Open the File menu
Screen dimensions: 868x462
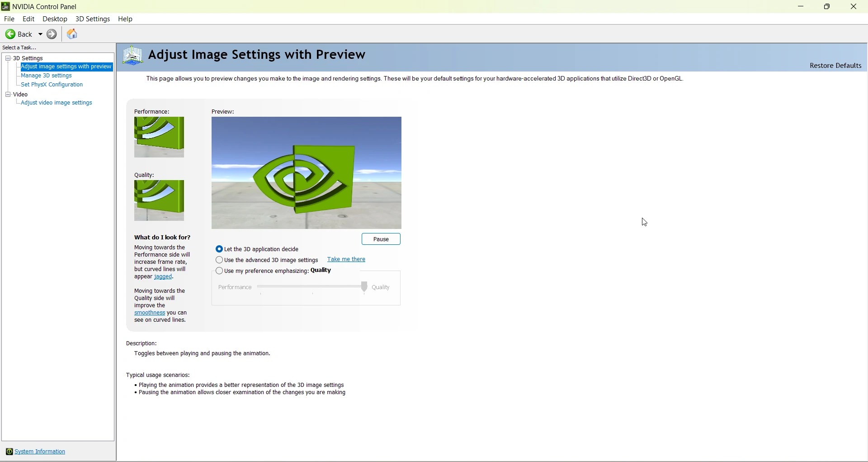click(9, 19)
